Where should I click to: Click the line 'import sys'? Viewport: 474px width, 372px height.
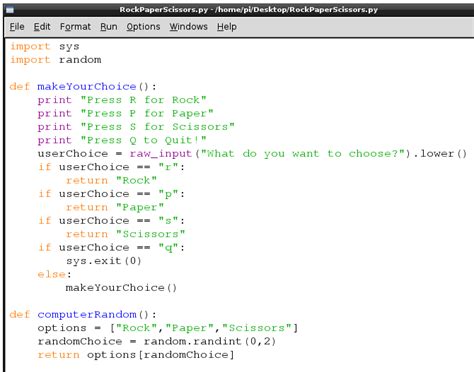point(45,46)
